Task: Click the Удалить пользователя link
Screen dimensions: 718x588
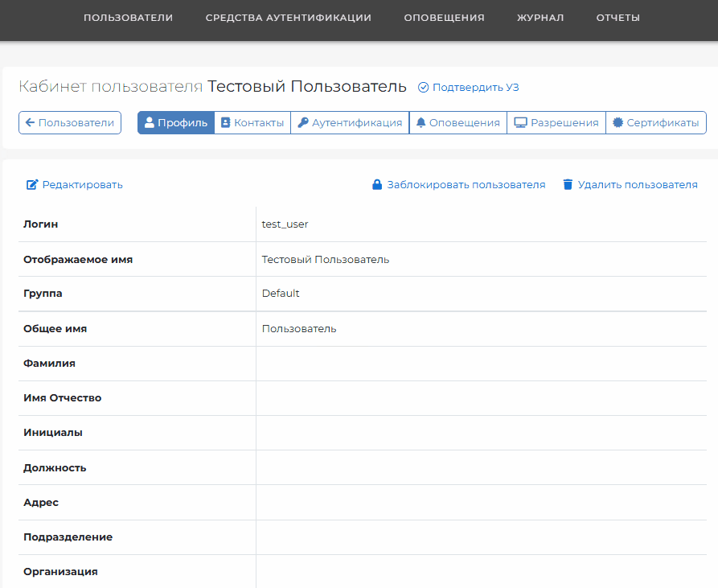Action: [638, 184]
